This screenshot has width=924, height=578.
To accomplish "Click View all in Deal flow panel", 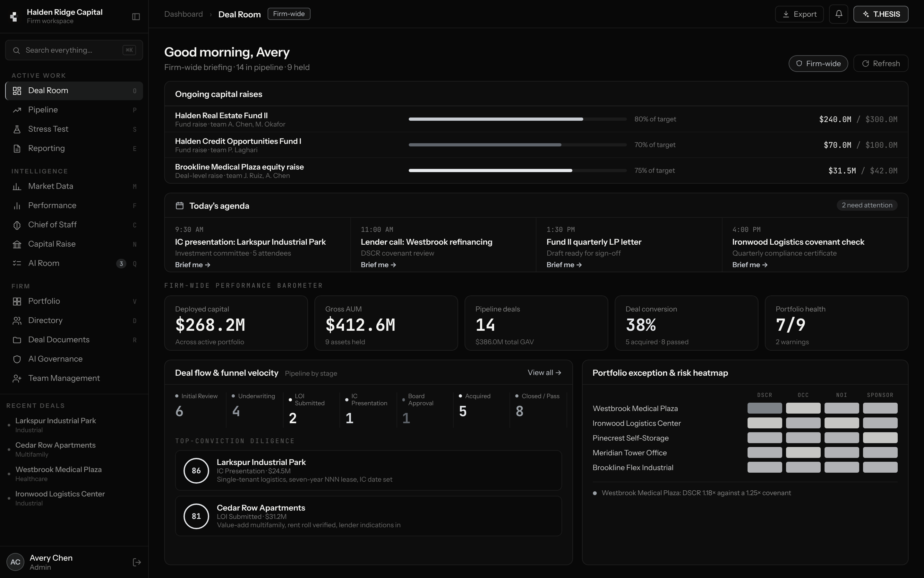I will 544,373.
